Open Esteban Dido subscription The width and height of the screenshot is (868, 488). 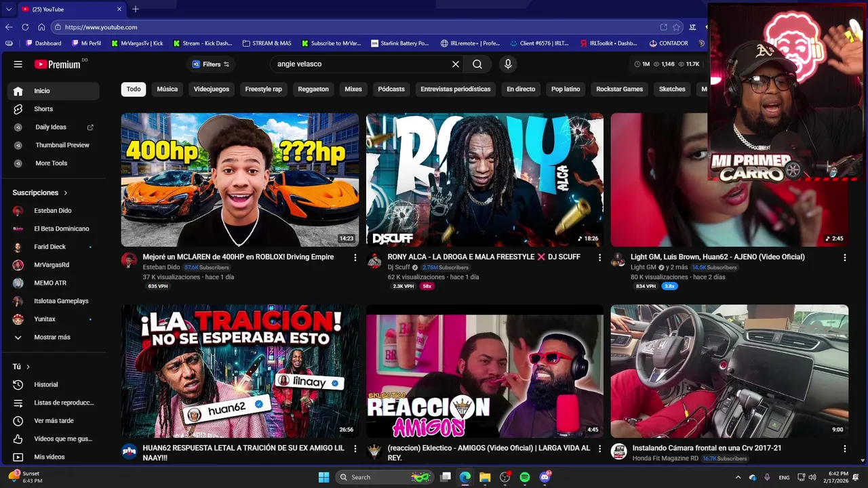tap(54, 211)
